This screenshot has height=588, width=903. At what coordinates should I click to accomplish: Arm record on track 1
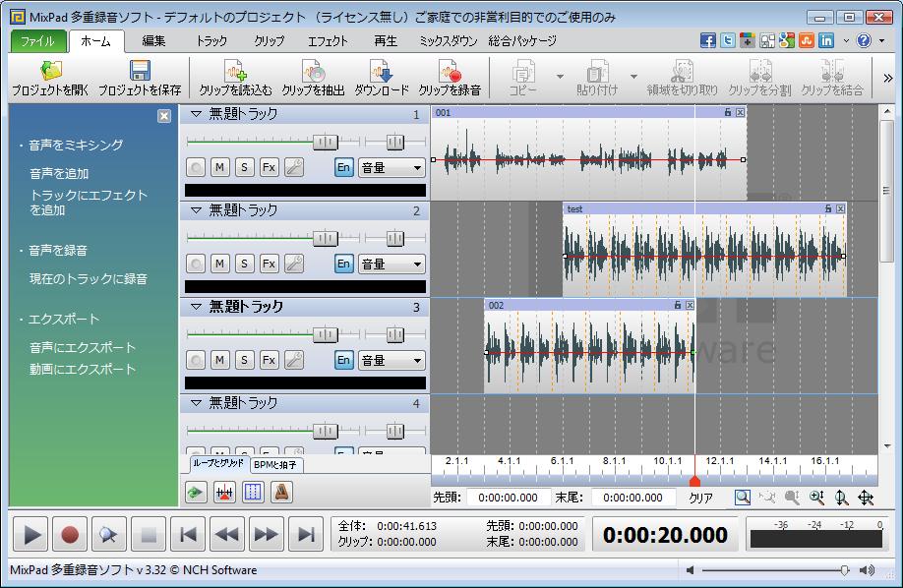tap(196, 167)
